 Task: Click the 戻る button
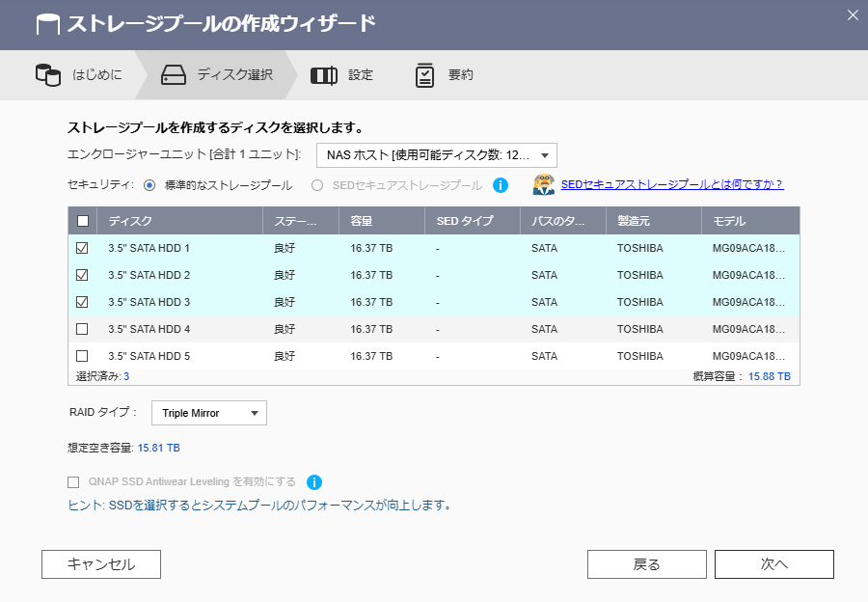click(x=646, y=564)
